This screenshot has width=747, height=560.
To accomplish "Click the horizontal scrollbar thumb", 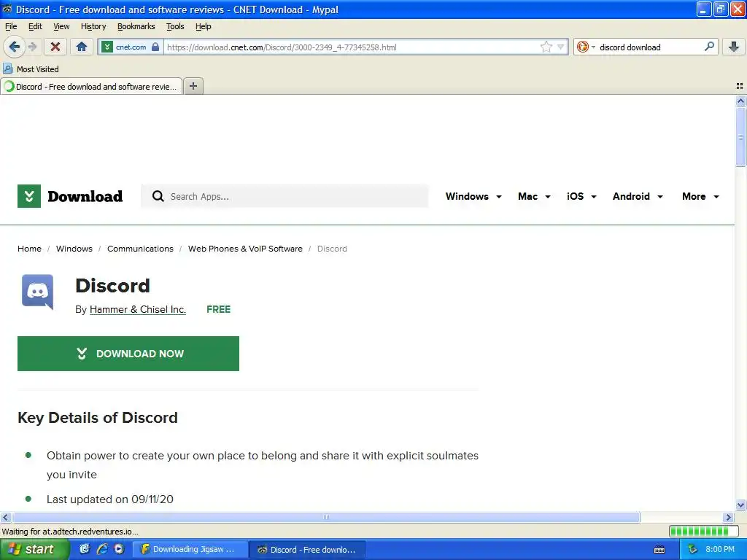I will (x=326, y=517).
